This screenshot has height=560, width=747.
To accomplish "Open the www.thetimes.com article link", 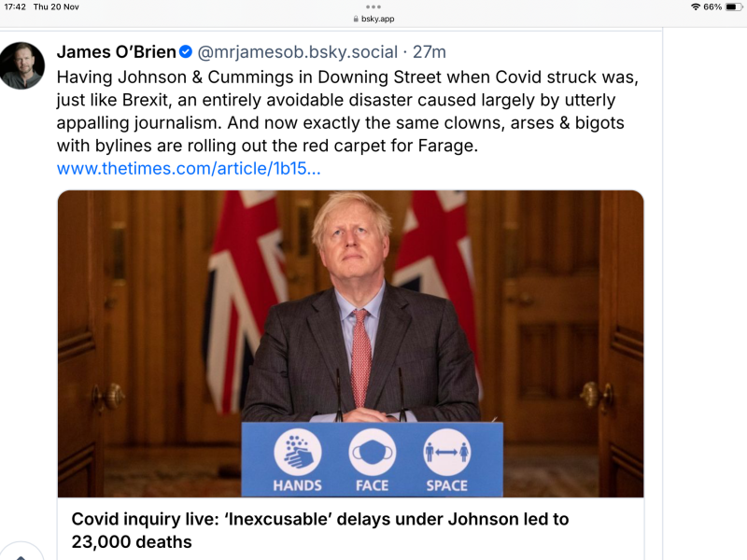I will point(191,168).
